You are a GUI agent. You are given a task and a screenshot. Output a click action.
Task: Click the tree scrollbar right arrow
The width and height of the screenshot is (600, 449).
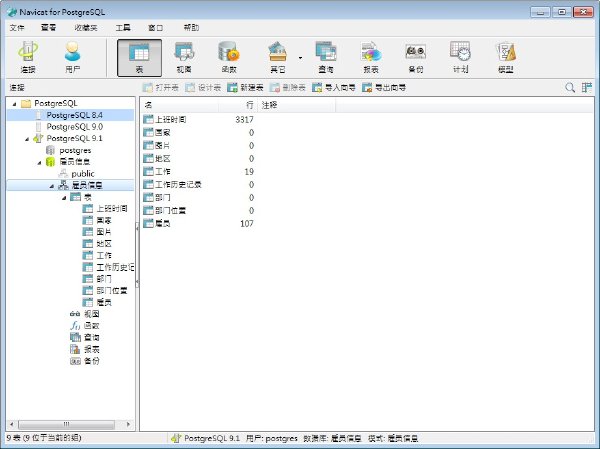[128, 424]
